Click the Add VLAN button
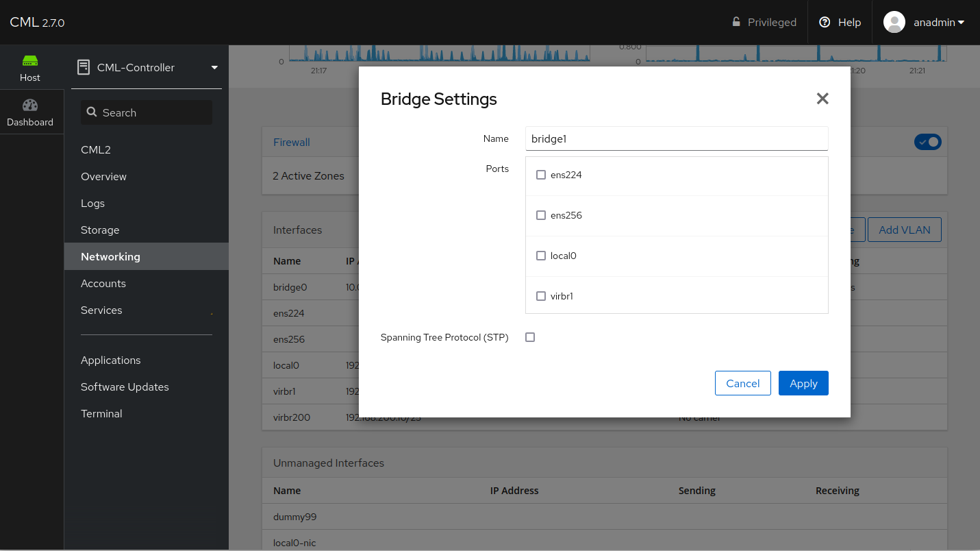 coord(904,230)
